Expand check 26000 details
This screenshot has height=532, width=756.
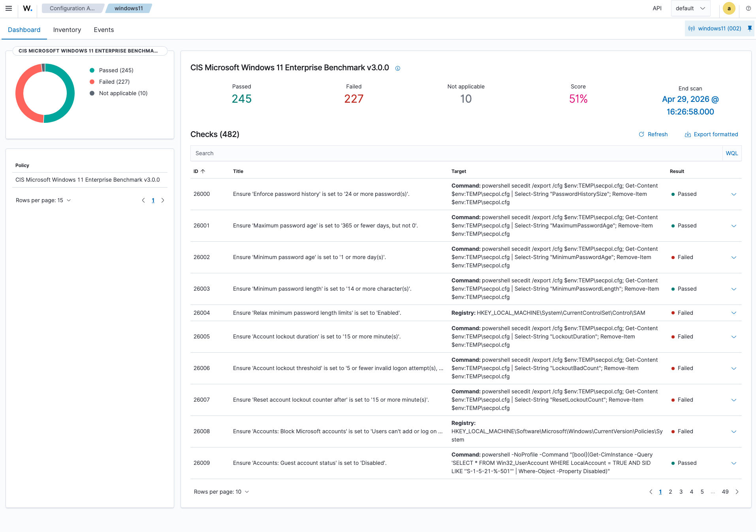[734, 194]
